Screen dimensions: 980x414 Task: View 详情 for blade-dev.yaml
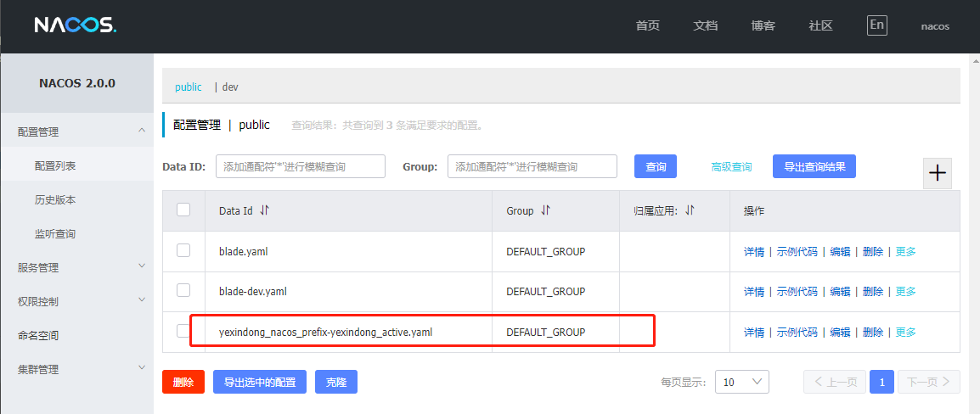(754, 292)
